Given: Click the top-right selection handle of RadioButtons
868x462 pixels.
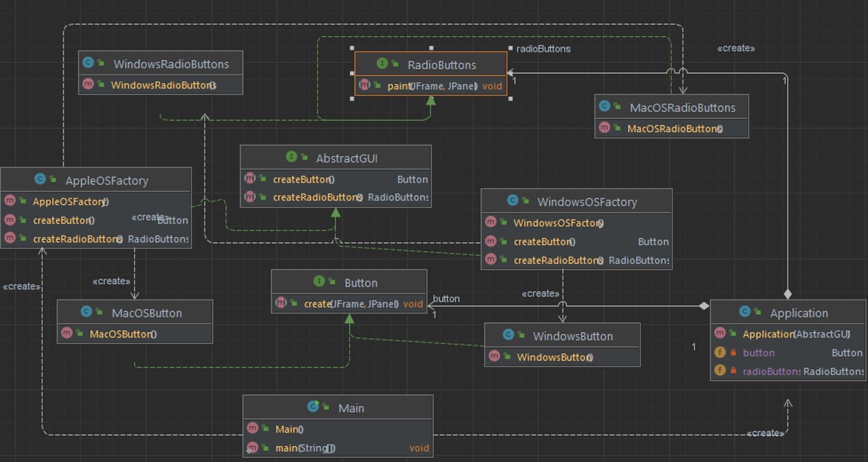Looking at the screenshot, I should click(x=510, y=48).
